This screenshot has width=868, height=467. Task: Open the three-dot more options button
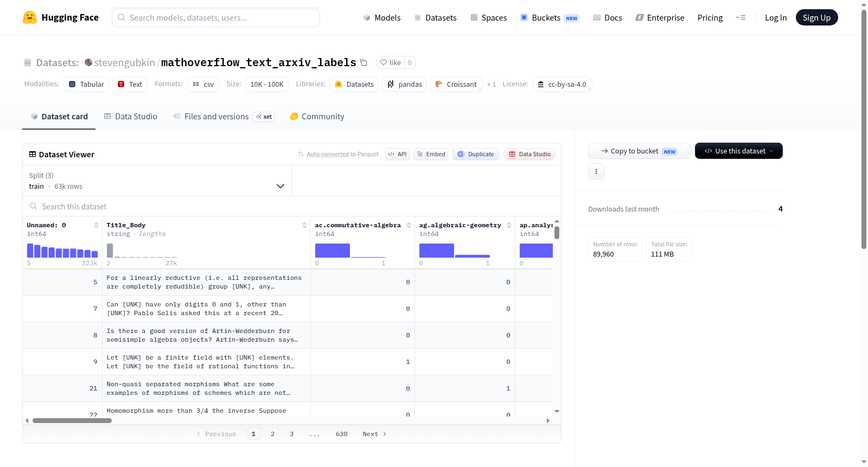pos(596,171)
